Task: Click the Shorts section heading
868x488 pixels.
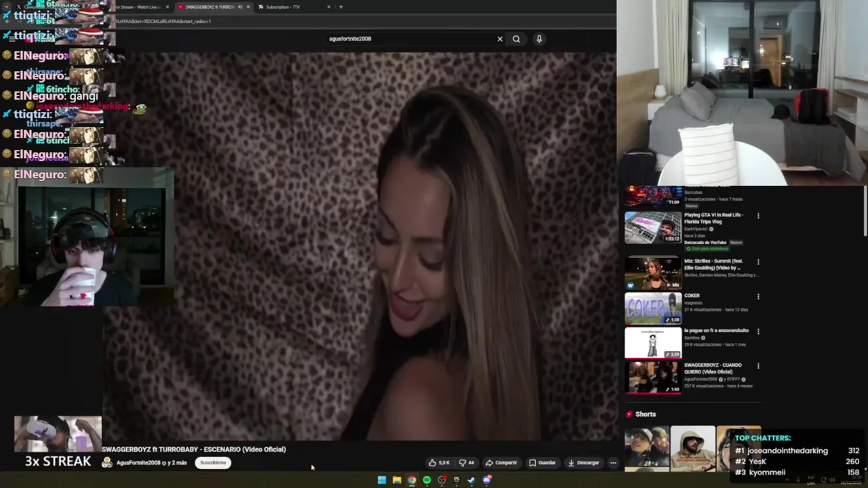Action: [x=646, y=414]
